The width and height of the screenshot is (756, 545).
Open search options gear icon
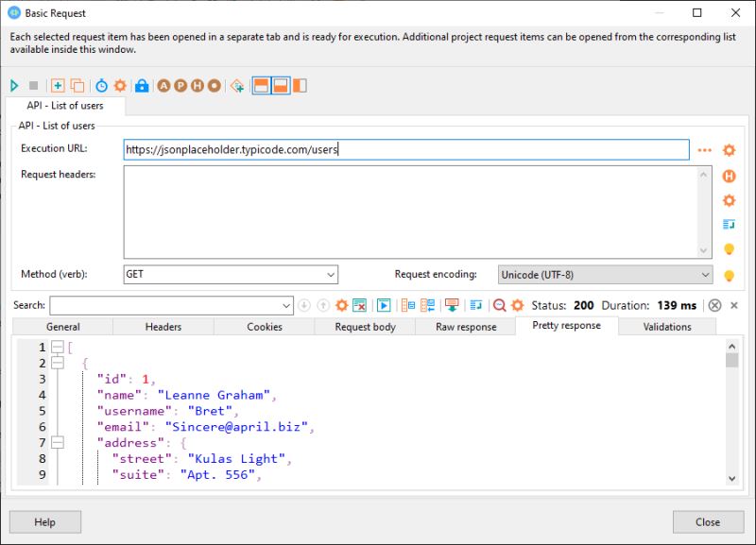341,305
